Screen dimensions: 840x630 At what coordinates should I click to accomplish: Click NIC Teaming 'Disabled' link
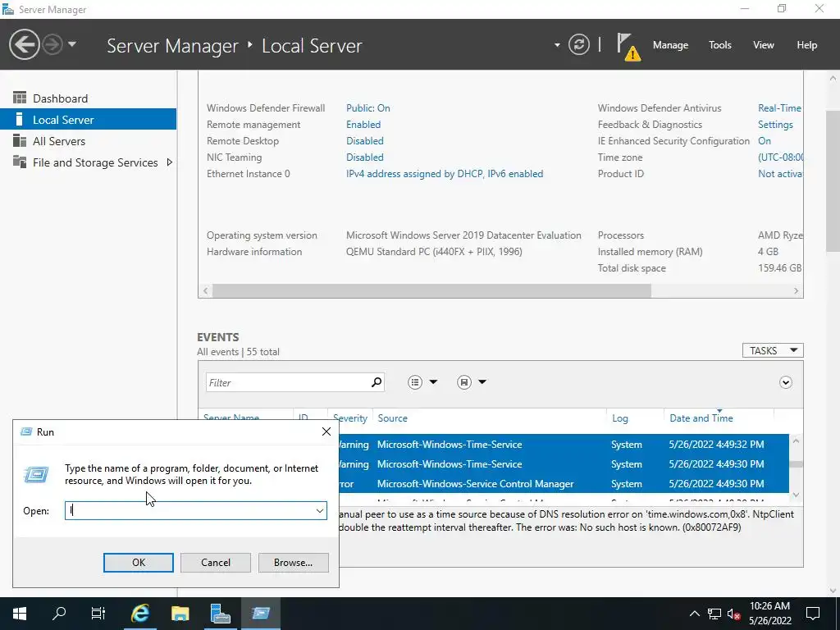tap(365, 157)
